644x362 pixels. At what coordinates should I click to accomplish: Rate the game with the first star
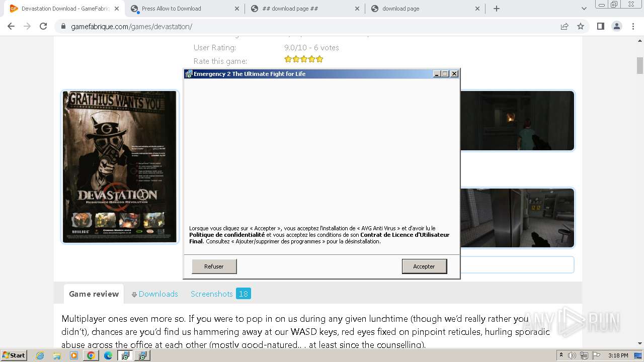[288, 59]
